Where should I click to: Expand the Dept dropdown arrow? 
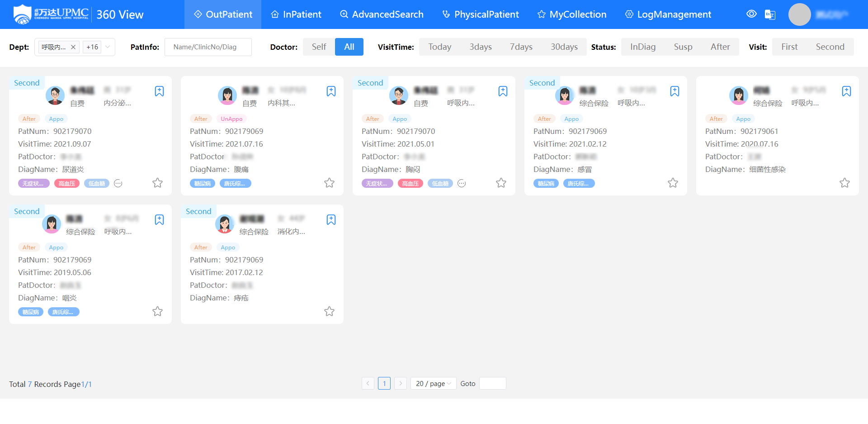pyautogui.click(x=108, y=47)
